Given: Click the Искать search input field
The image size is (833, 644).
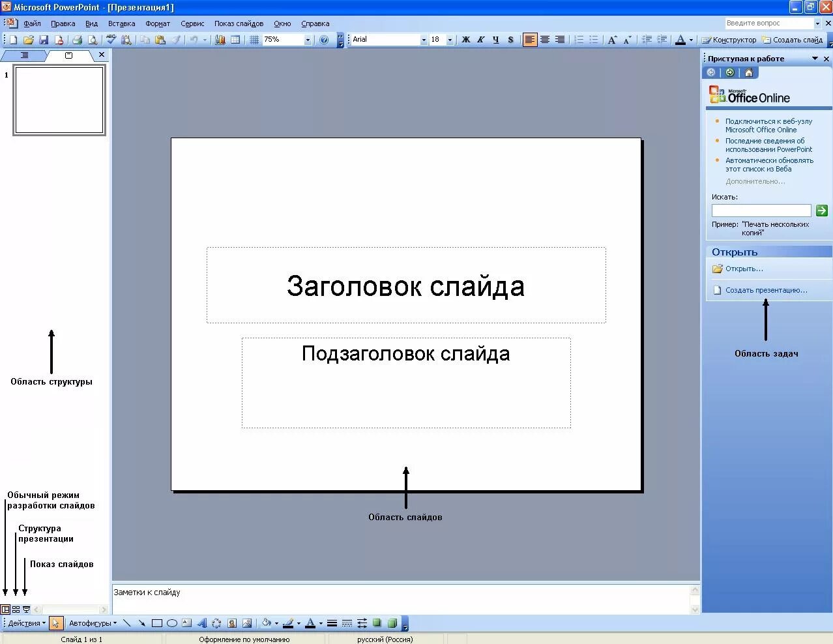Looking at the screenshot, I should click(761, 211).
